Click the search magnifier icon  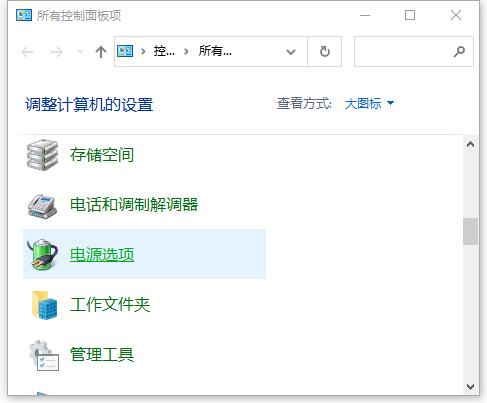pyautogui.click(x=459, y=52)
